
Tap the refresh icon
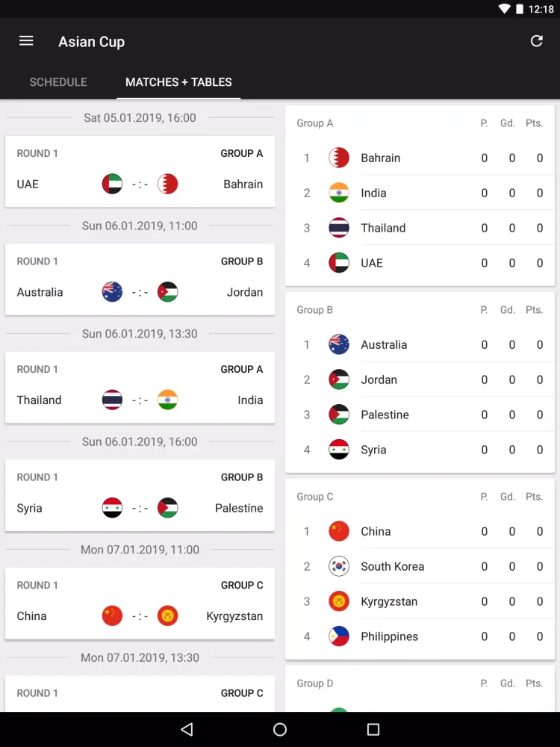coord(536,41)
